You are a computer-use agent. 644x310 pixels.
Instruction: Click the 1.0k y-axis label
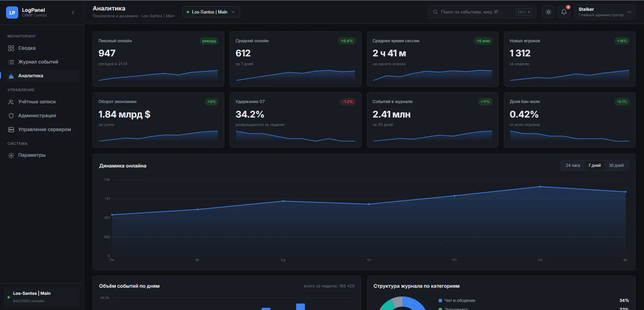pyautogui.click(x=107, y=180)
